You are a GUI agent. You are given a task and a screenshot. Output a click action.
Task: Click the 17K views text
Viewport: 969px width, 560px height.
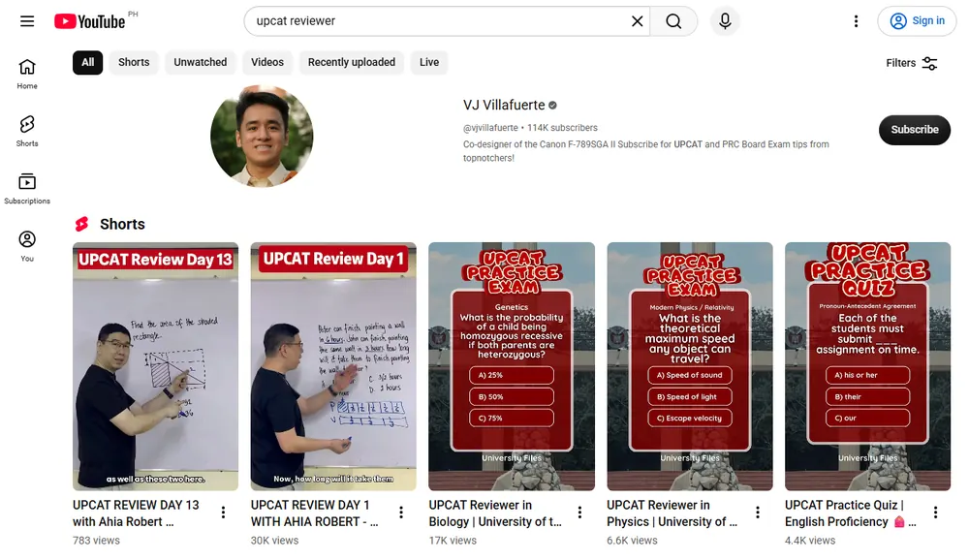pyautogui.click(x=453, y=541)
